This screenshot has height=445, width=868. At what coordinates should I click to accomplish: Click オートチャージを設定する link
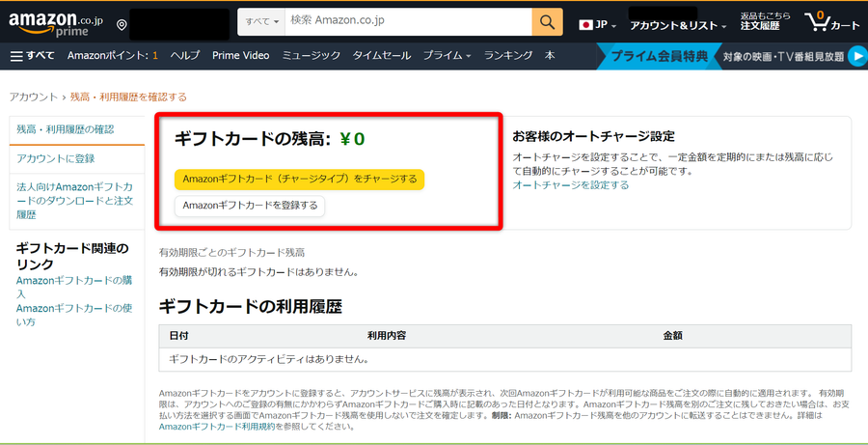[571, 185]
